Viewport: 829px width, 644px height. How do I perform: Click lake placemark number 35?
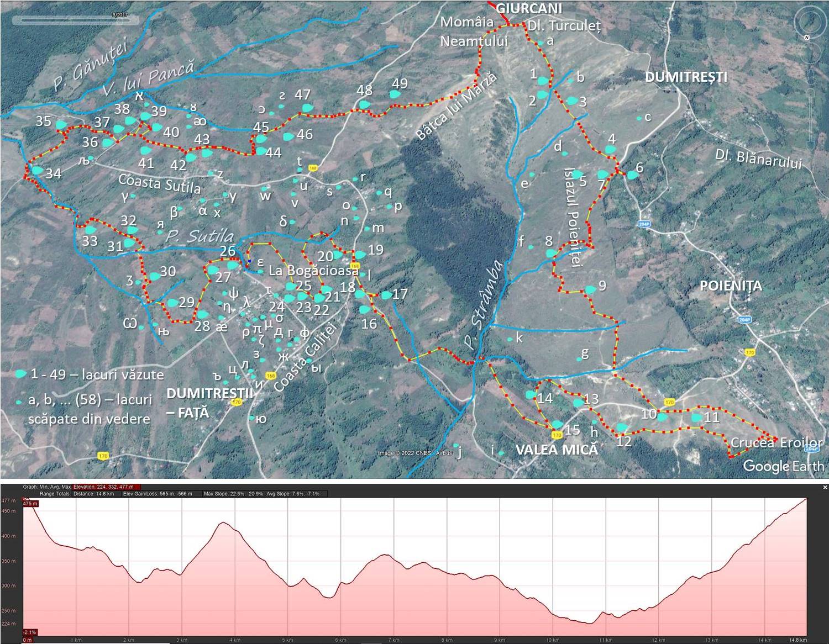coord(61,124)
